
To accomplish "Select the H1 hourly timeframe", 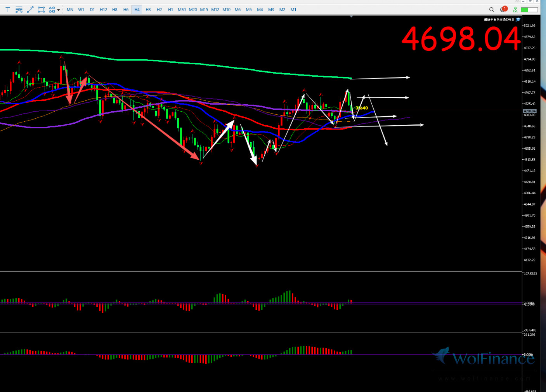I will (170, 10).
